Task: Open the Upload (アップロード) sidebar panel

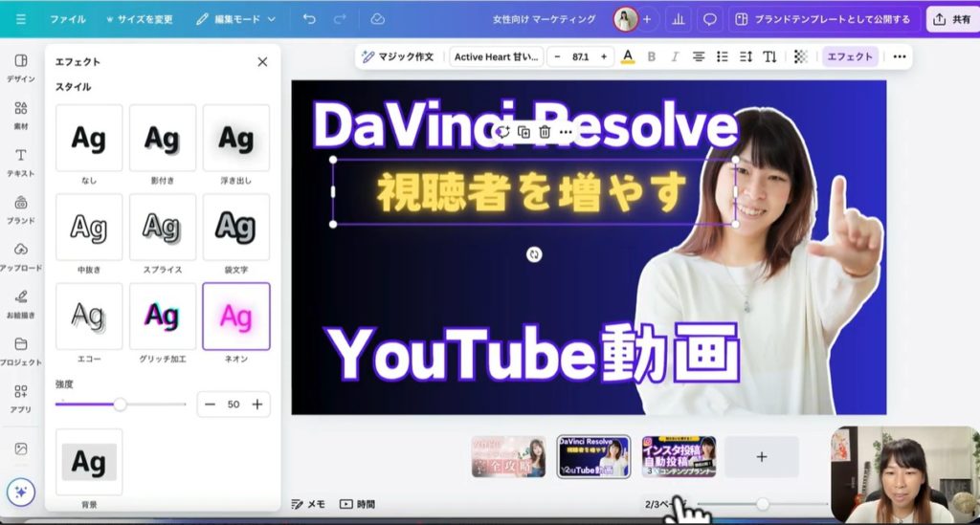Action: pyautogui.click(x=21, y=255)
